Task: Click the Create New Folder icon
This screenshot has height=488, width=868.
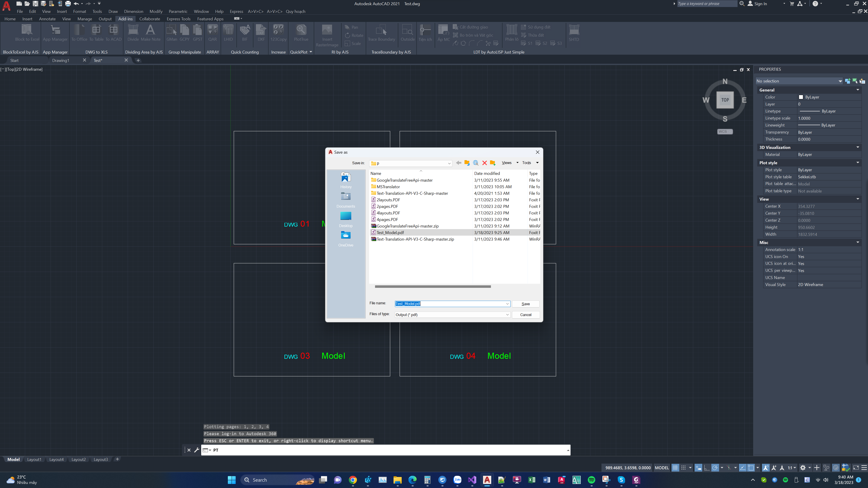Action: (493, 163)
